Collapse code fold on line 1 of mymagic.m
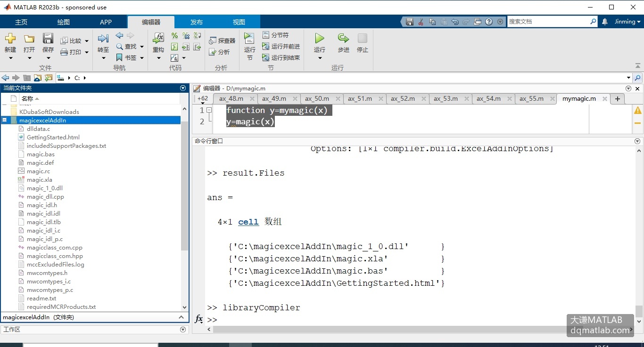Viewport: 644px width, 347px height. [209, 110]
